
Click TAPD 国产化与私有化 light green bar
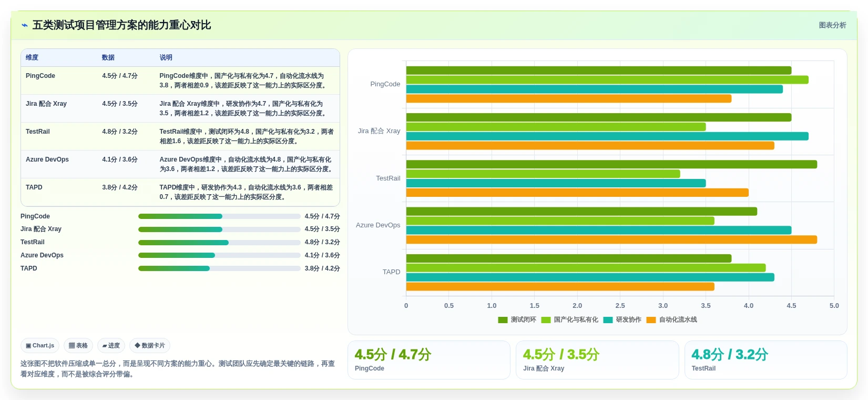(586, 268)
